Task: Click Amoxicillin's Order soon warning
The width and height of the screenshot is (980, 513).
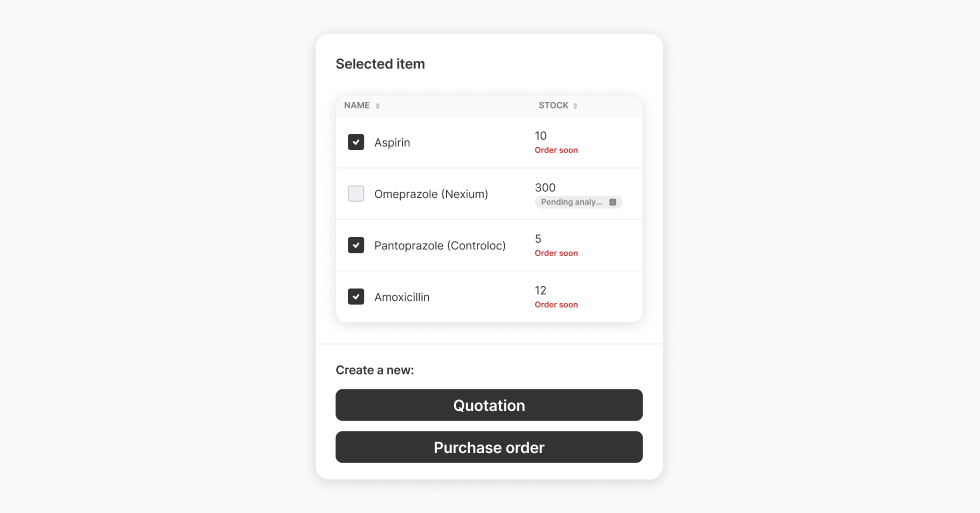Action: coord(556,305)
